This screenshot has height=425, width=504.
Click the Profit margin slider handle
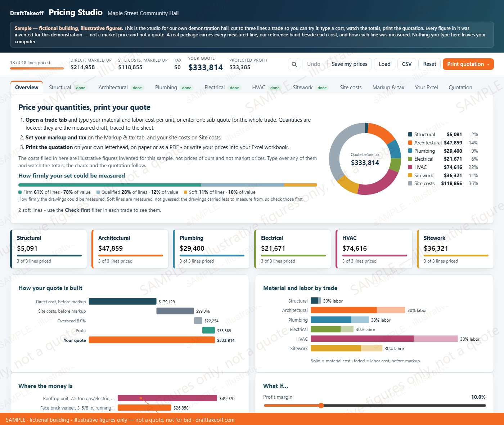[x=321, y=406]
